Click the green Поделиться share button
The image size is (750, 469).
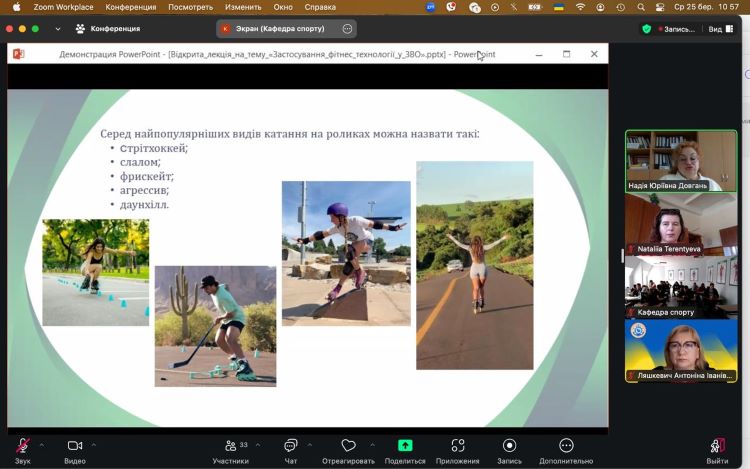405,446
